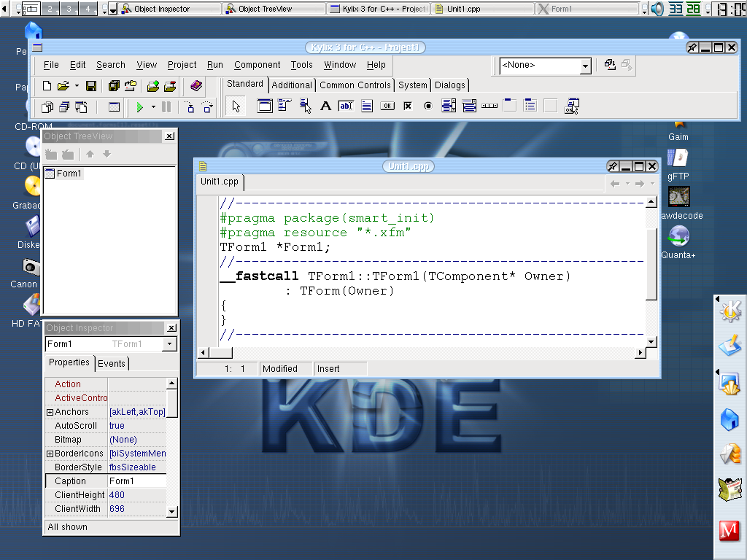Click the Open file folder icon
This screenshot has width=747, height=560.
[x=63, y=86]
